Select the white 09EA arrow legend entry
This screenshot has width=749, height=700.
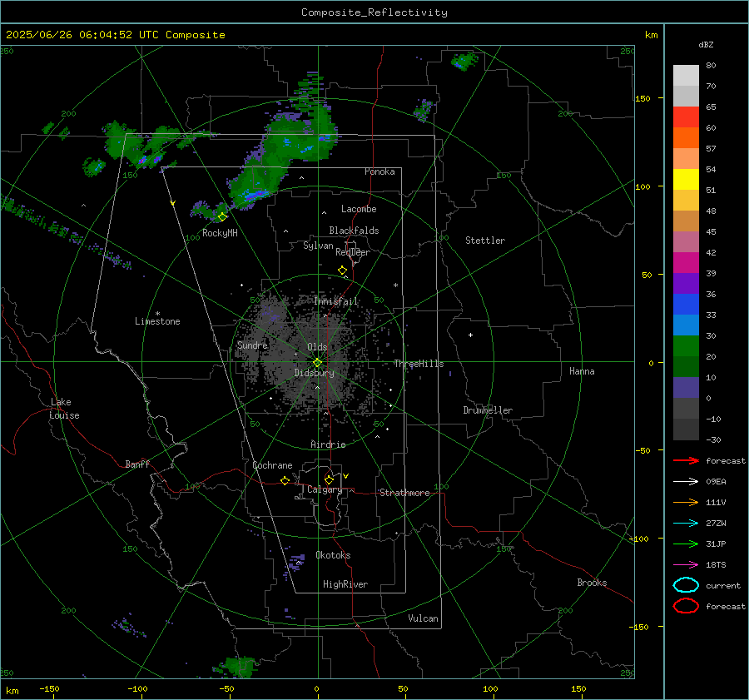(x=686, y=481)
